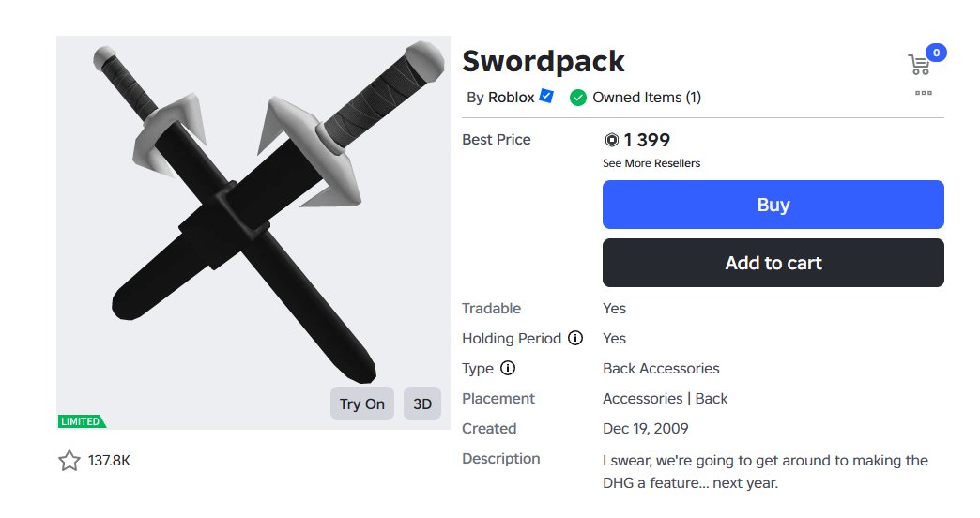Click the LIMITED label badge

82,421
